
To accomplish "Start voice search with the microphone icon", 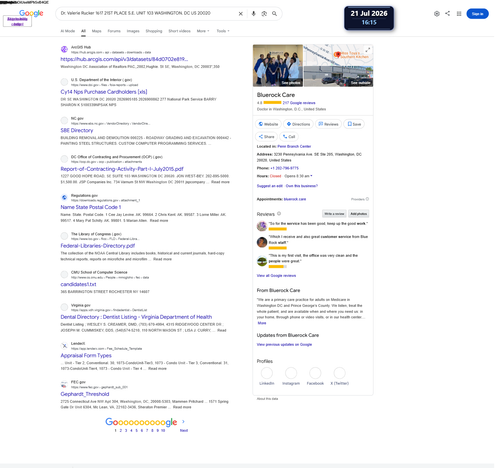I will [253, 14].
